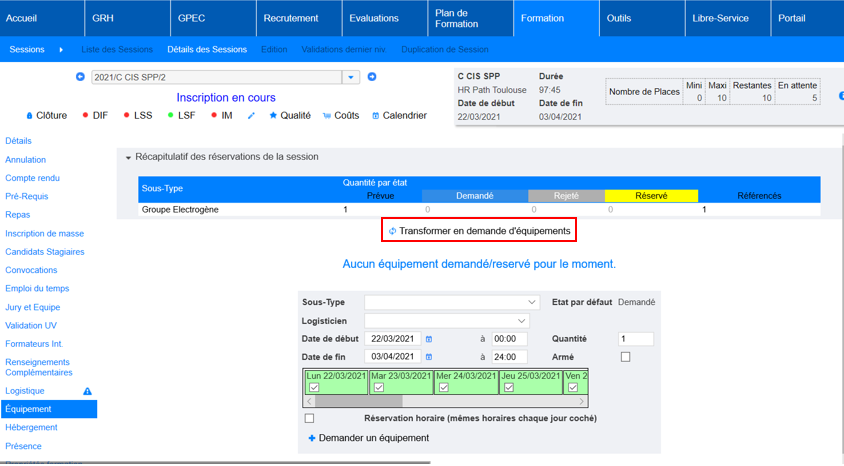Go to previous session with left arrow icon

tap(81, 77)
